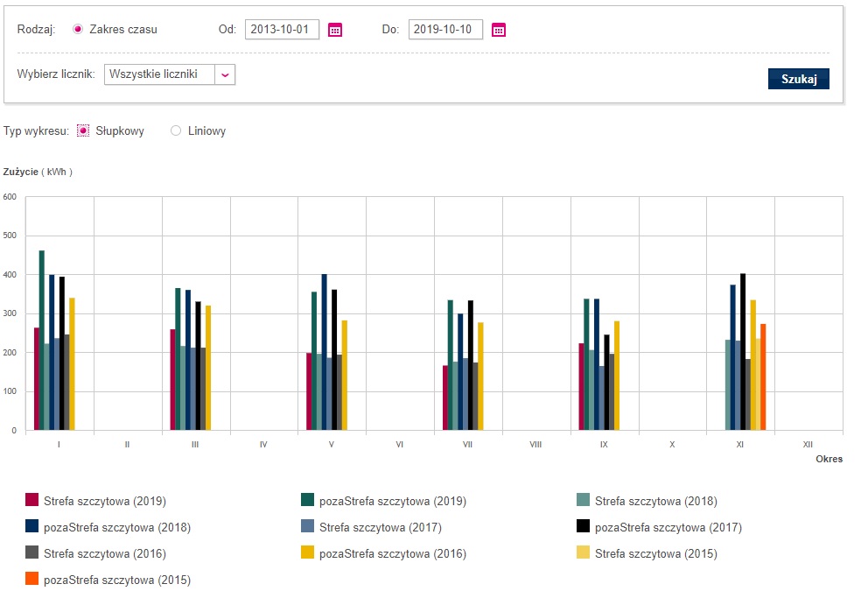The image size is (868, 591).
Task: Click the Od start date field
Action: coord(282,29)
